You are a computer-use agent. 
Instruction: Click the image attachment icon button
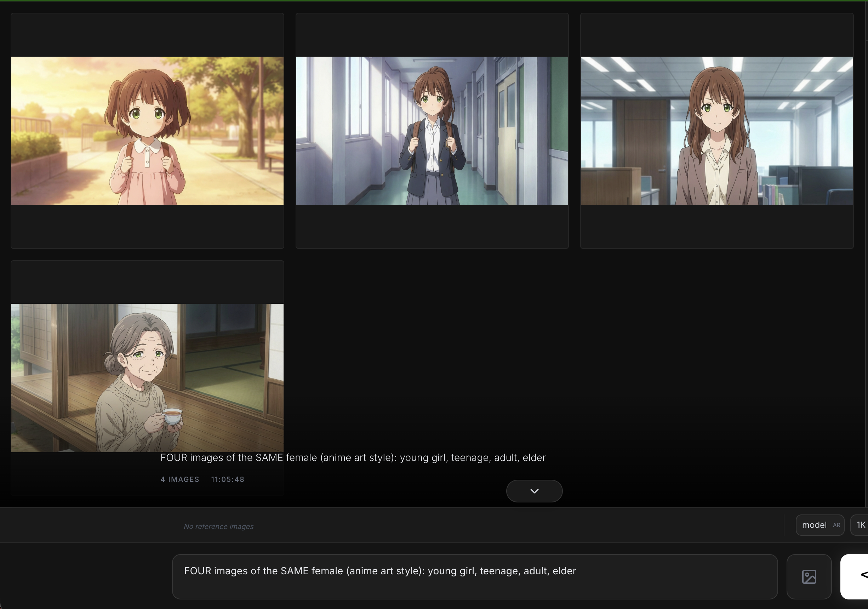point(809,576)
